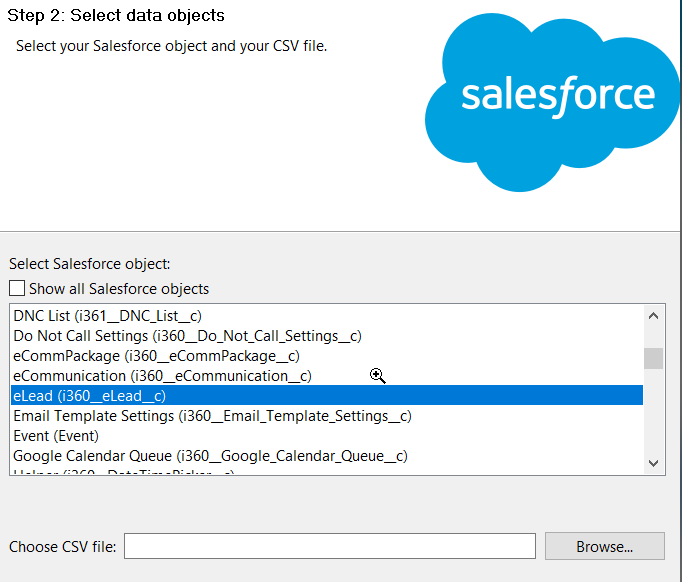Open the Browse... file dialog

pos(605,546)
